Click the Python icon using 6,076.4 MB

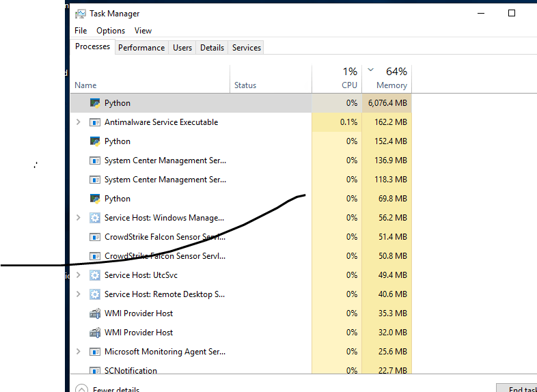click(x=95, y=103)
